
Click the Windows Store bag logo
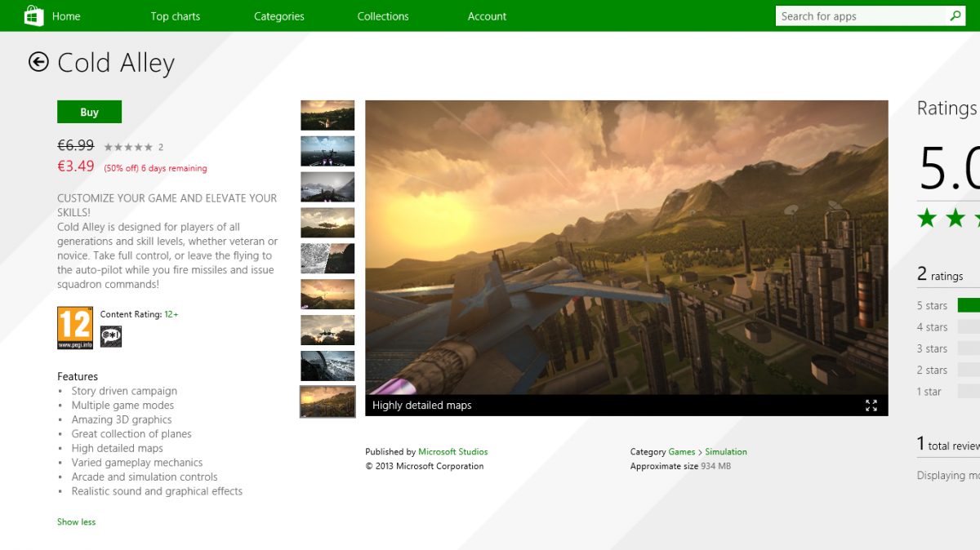pyautogui.click(x=33, y=16)
